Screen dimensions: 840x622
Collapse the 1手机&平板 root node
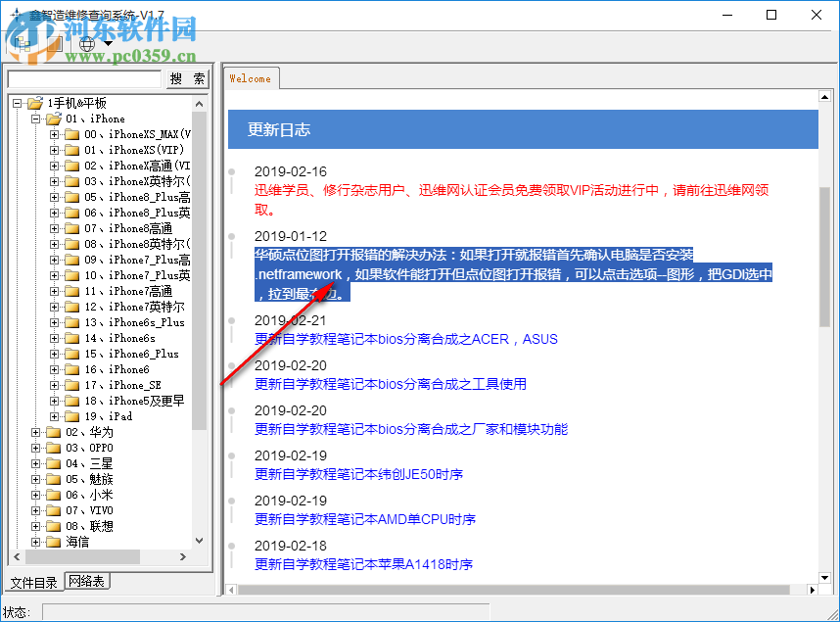(x=18, y=103)
